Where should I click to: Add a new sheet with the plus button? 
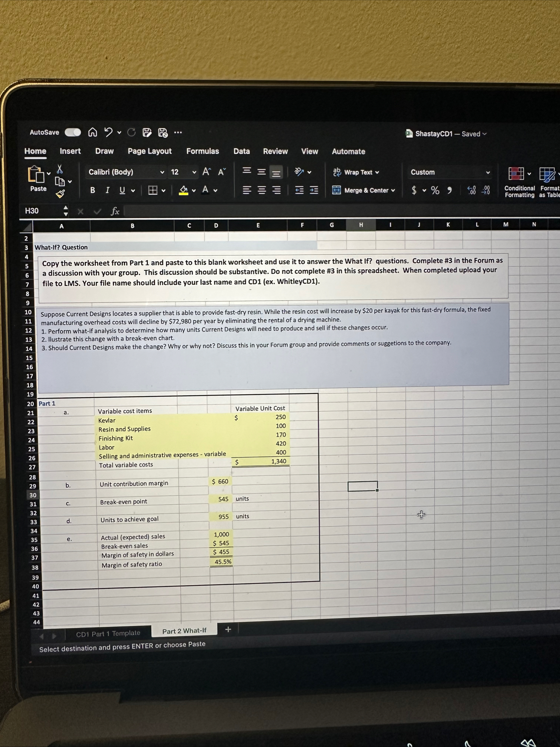(x=228, y=629)
